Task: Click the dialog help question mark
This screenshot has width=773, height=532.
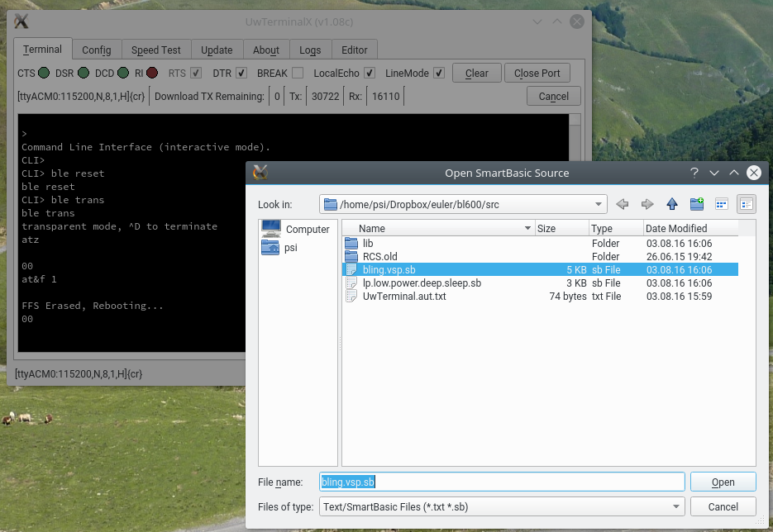Action: point(694,173)
